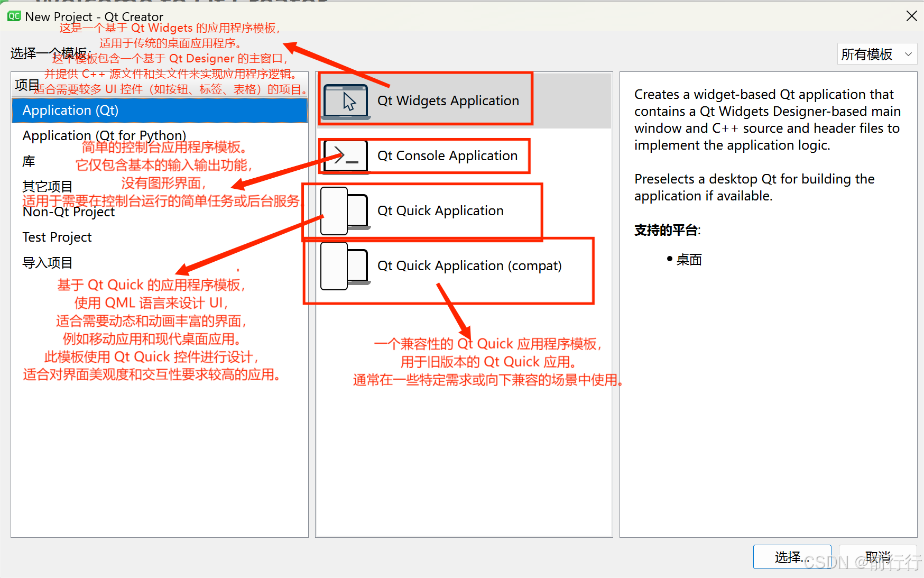The image size is (924, 578).
Task: Select the Non-Qt Project category
Action: point(160,212)
